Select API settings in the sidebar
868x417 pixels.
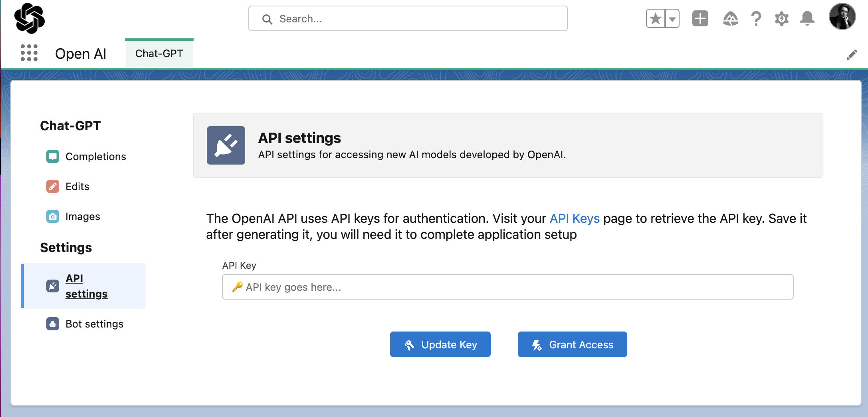83,286
